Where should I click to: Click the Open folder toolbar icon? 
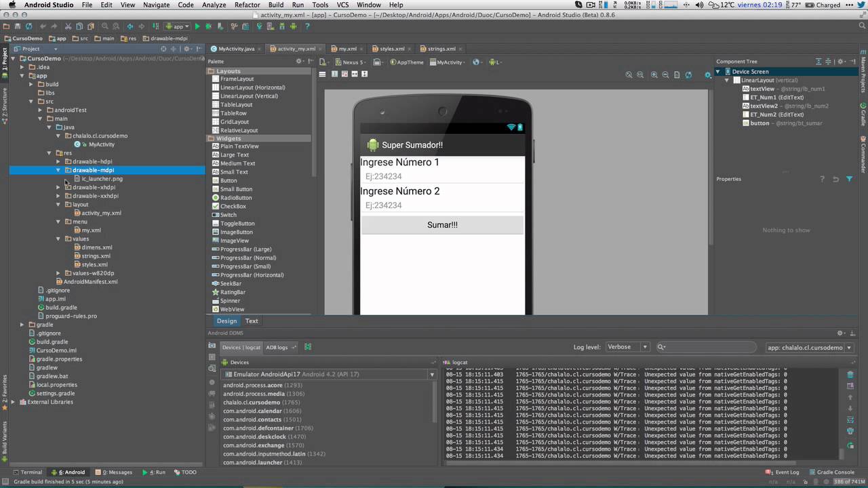(x=6, y=26)
